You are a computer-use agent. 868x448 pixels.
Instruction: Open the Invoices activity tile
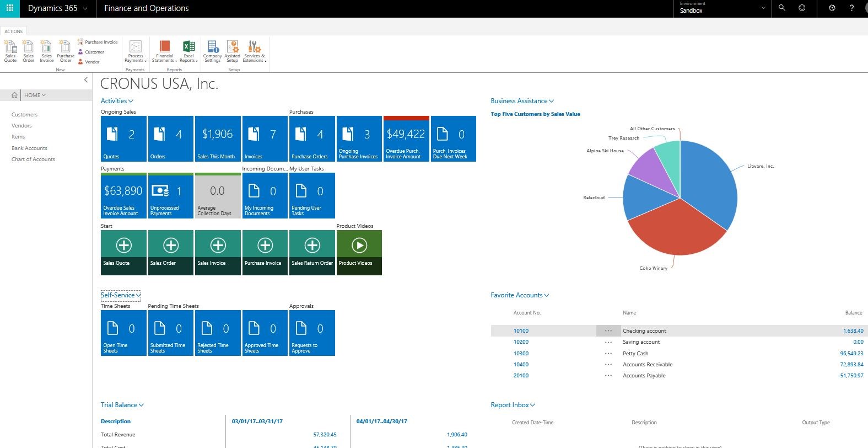click(x=265, y=138)
